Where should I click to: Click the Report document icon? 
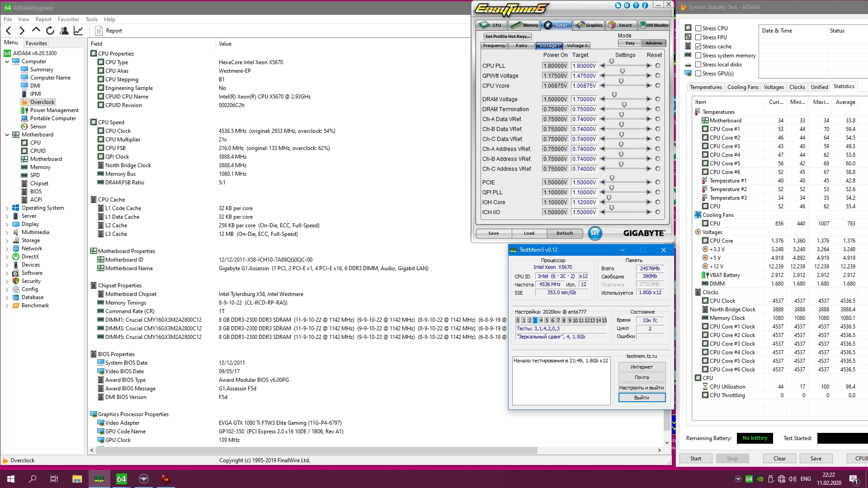(x=99, y=31)
